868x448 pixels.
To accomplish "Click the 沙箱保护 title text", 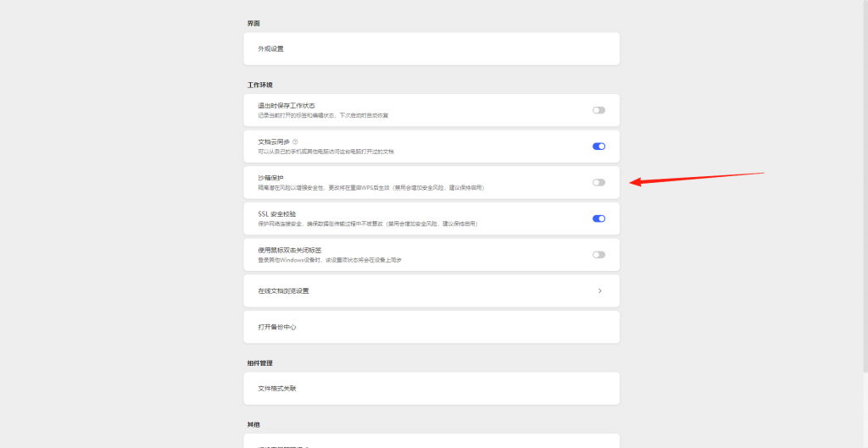I will pos(272,178).
